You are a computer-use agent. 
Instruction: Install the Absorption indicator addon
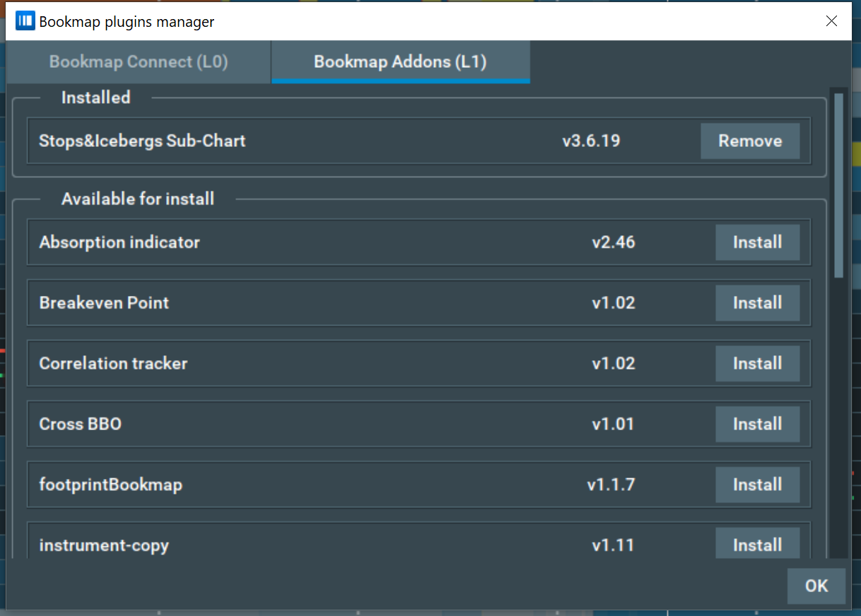pos(757,242)
